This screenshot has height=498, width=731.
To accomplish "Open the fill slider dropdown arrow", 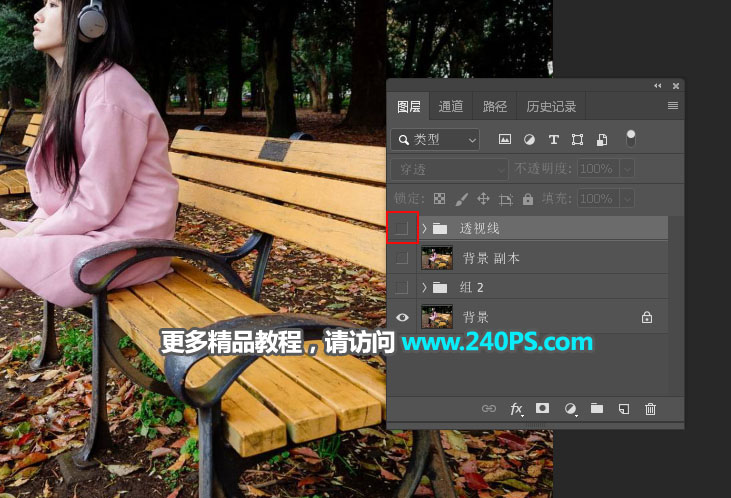I will [x=627, y=199].
